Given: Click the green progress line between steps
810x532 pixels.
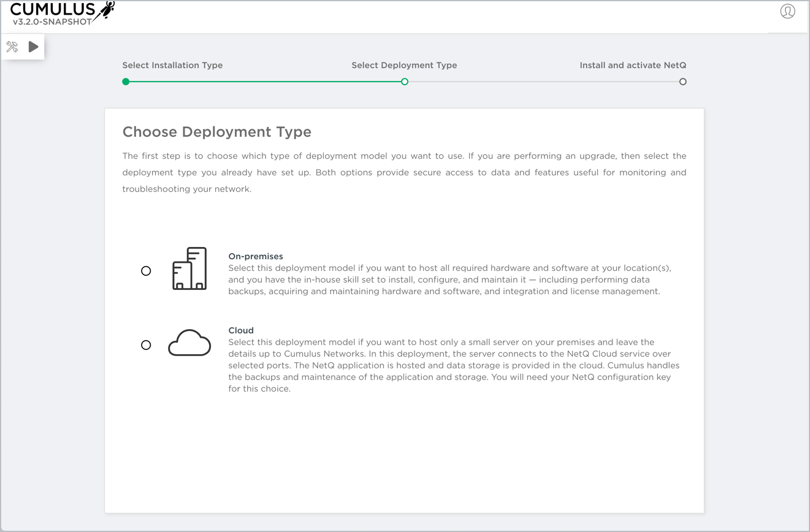Looking at the screenshot, I should coord(264,82).
